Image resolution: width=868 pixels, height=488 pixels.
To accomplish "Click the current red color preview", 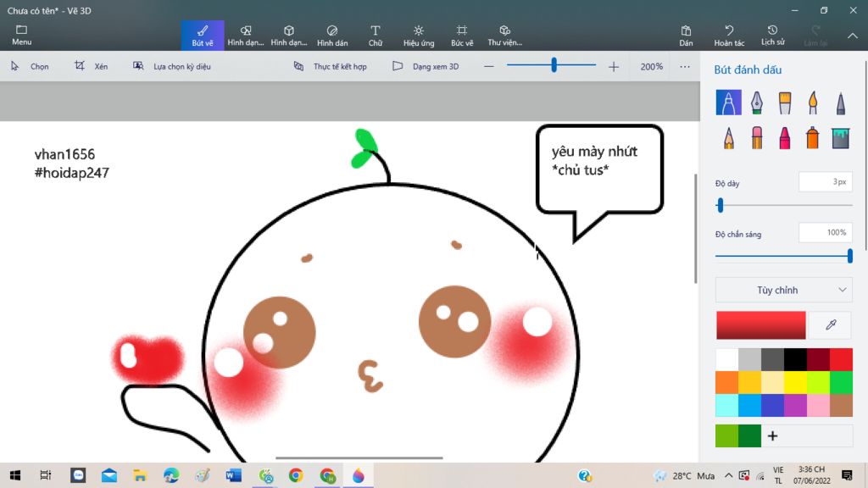I will [x=761, y=324].
